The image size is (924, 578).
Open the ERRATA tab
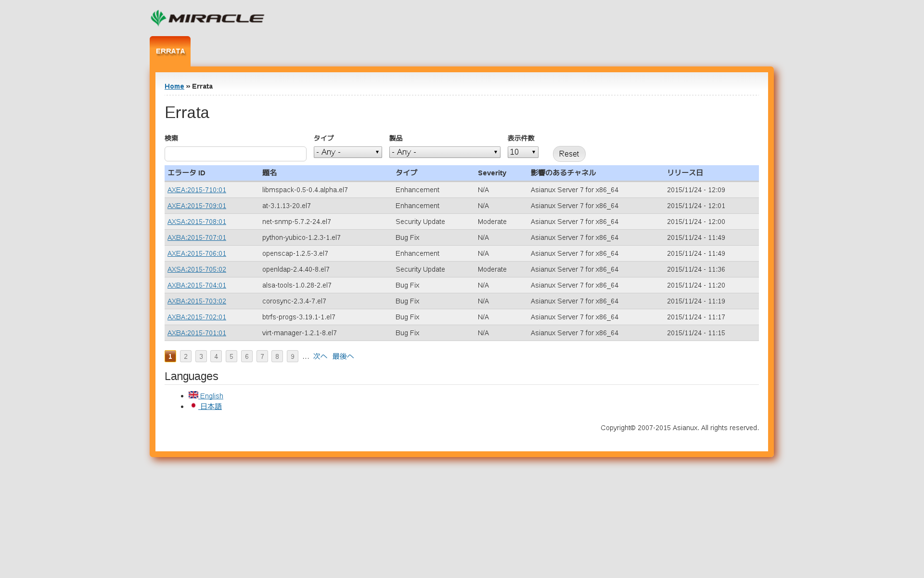pyautogui.click(x=170, y=52)
